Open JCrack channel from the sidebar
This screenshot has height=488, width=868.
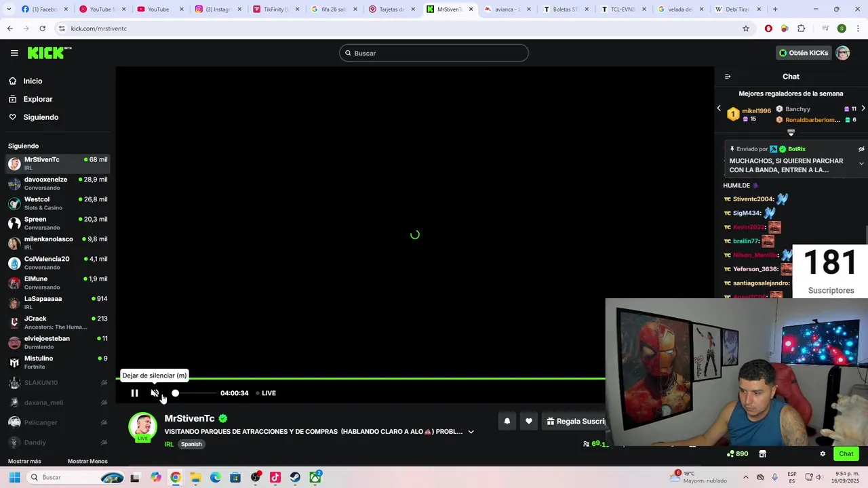point(58,323)
